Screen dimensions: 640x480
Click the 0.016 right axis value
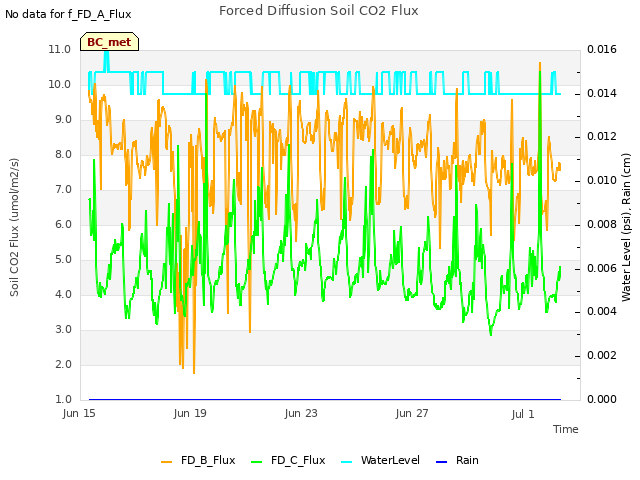(602, 49)
